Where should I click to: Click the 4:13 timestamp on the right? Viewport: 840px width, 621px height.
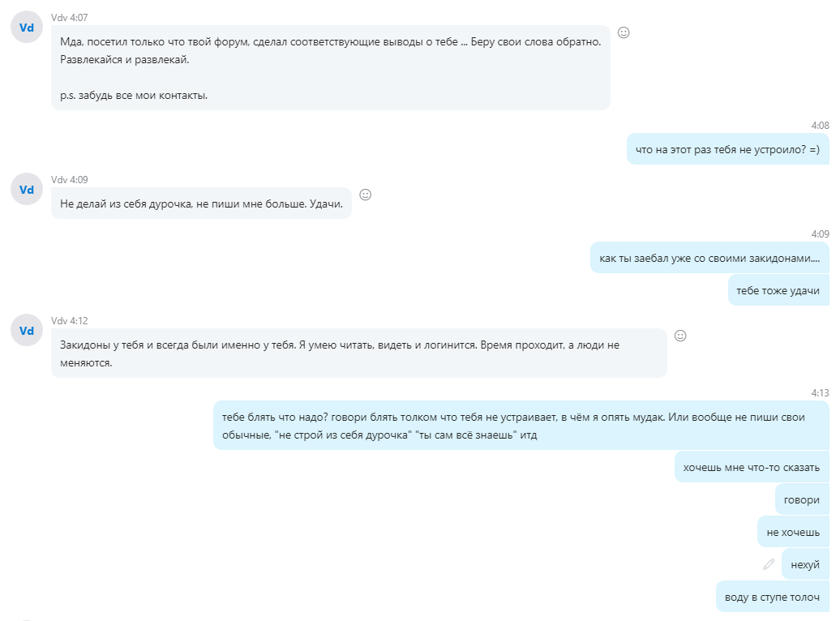820,392
